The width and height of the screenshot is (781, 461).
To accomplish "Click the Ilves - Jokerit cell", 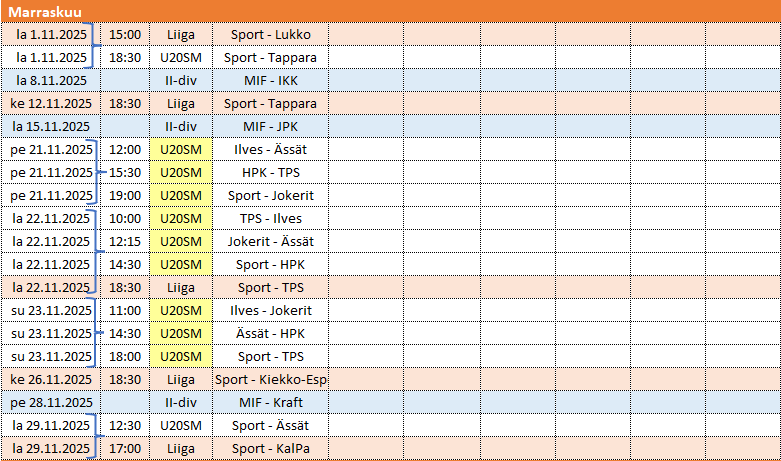I will pyautogui.click(x=270, y=310).
